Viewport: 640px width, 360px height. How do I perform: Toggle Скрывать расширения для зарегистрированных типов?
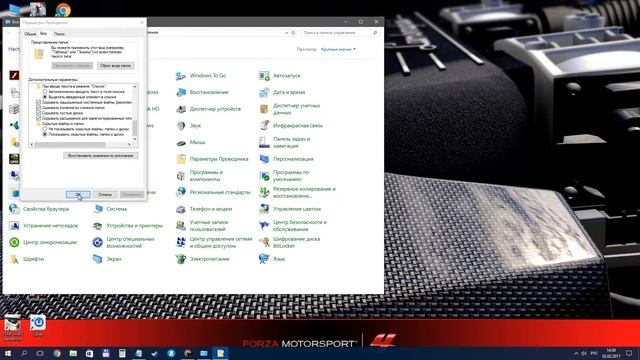click(x=39, y=118)
